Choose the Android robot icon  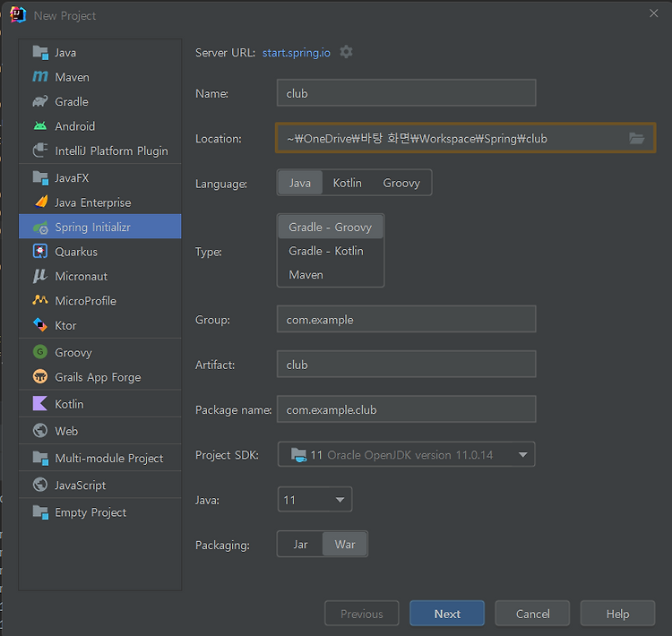(40, 126)
